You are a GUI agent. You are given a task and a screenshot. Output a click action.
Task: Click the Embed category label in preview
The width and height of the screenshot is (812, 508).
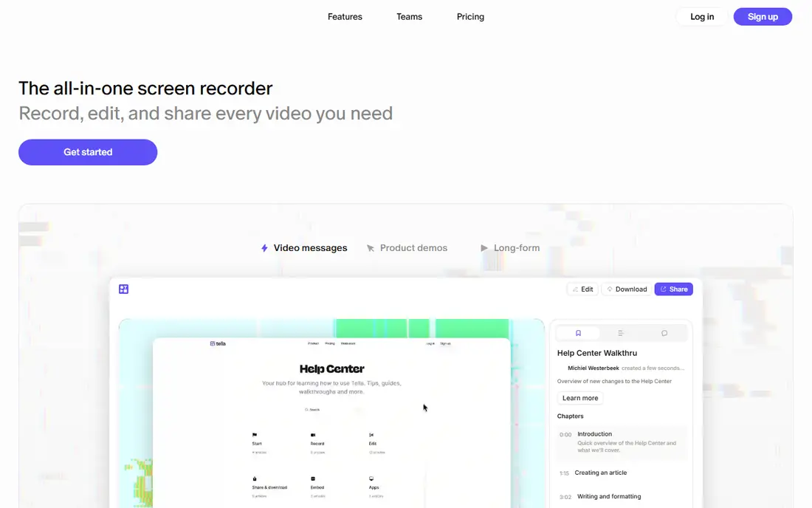coord(317,487)
